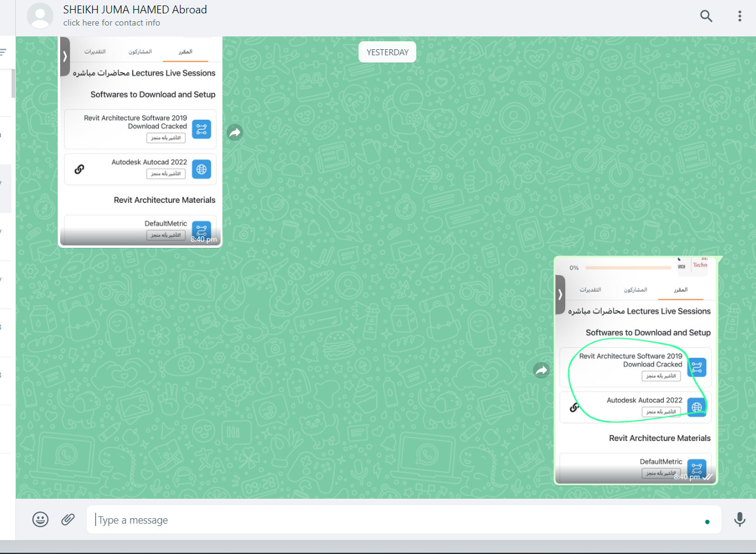
Task: Forward the received image on the left
Action: tap(235, 132)
